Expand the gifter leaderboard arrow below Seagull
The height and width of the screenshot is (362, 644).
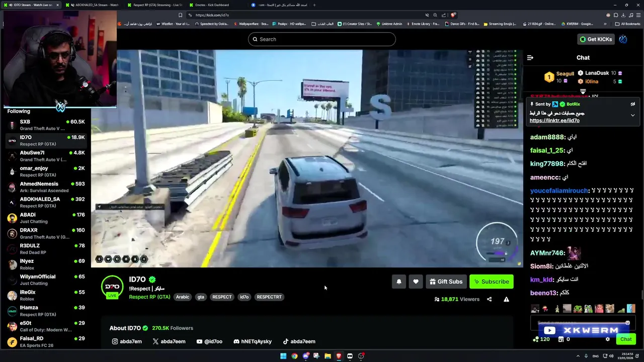[583, 92]
